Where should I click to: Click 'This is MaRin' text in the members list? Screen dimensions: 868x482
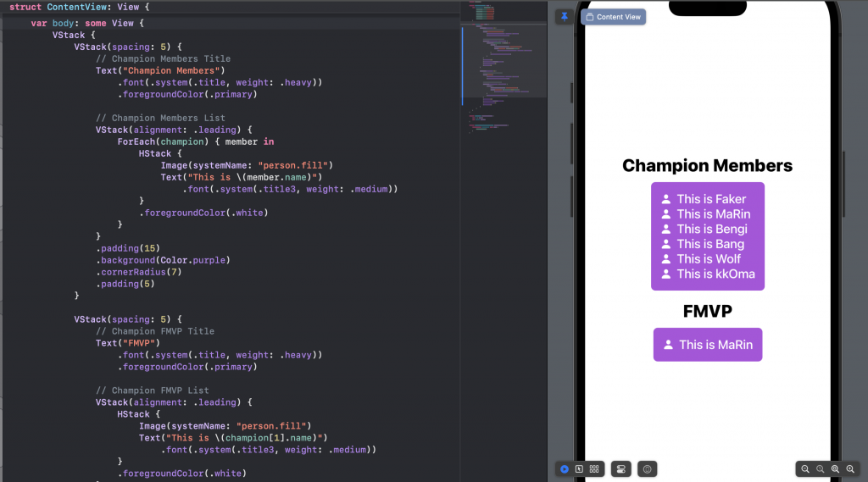pos(714,214)
